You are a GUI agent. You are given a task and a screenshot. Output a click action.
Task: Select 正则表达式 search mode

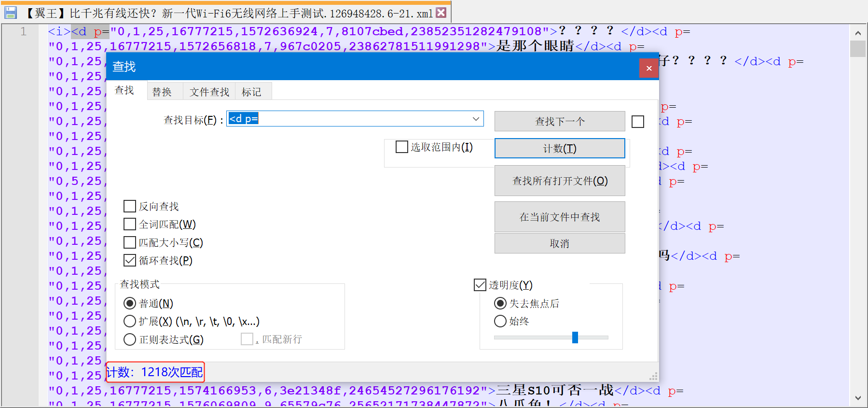pyautogui.click(x=130, y=339)
